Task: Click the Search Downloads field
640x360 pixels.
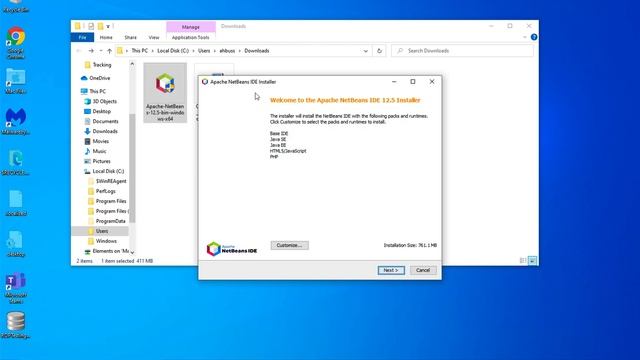Action: [x=462, y=51]
